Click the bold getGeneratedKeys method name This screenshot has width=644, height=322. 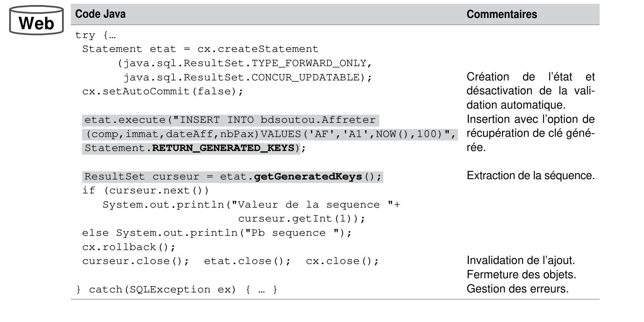coord(308,177)
